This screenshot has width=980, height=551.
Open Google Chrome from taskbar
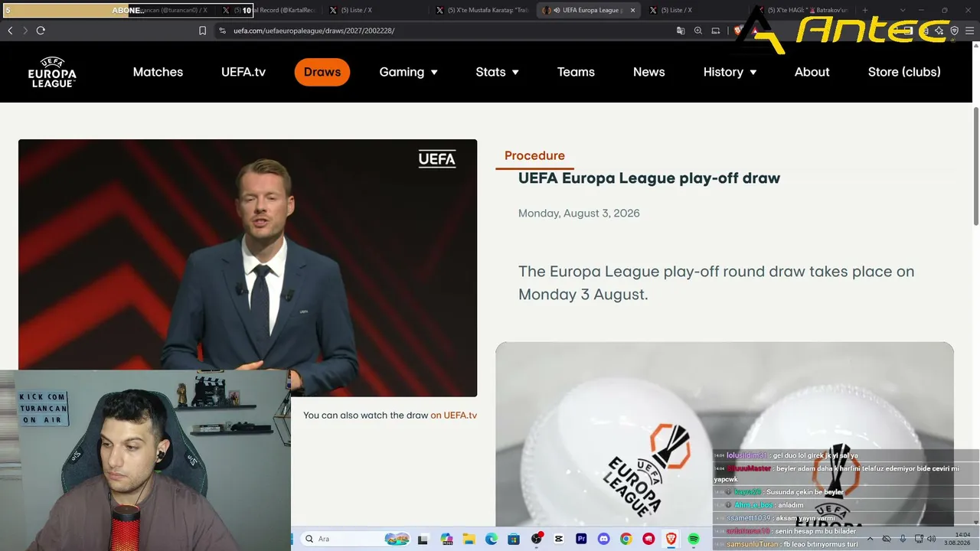[626, 539]
